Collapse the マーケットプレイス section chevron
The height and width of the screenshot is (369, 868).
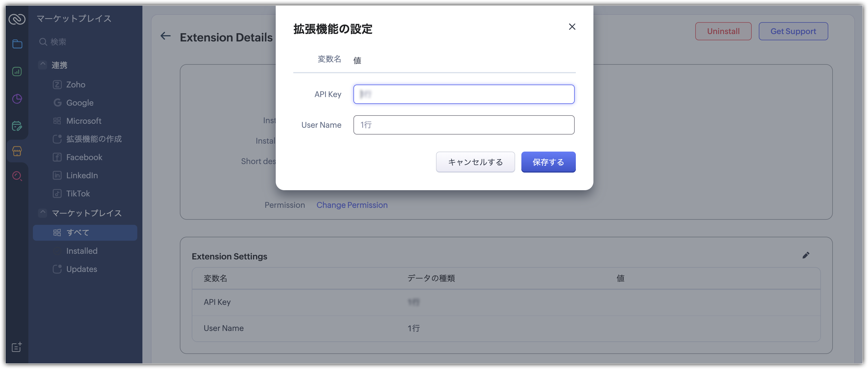[43, 213]
